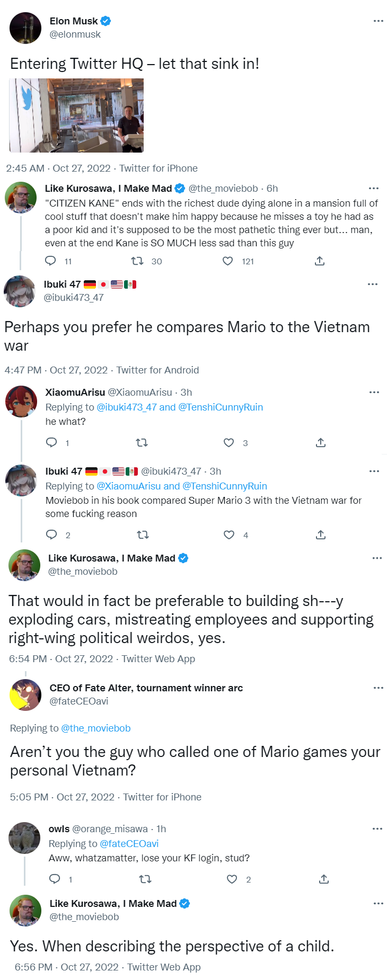This screenshot has height=980, width=387.
Task: Reply to the Citizen Kane tweet
Action: [x=51, y=261]
